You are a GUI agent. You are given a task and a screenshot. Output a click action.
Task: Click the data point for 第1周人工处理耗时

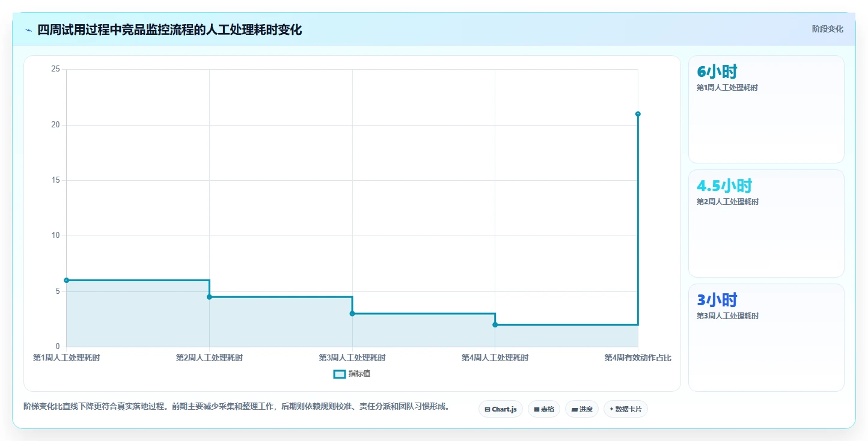click(x=67, y=280)
